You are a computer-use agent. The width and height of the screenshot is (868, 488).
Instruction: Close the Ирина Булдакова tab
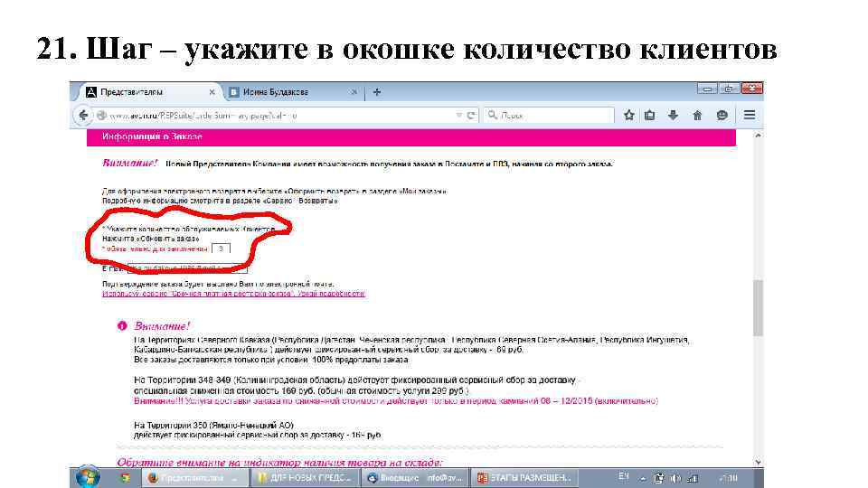(354, 92)
